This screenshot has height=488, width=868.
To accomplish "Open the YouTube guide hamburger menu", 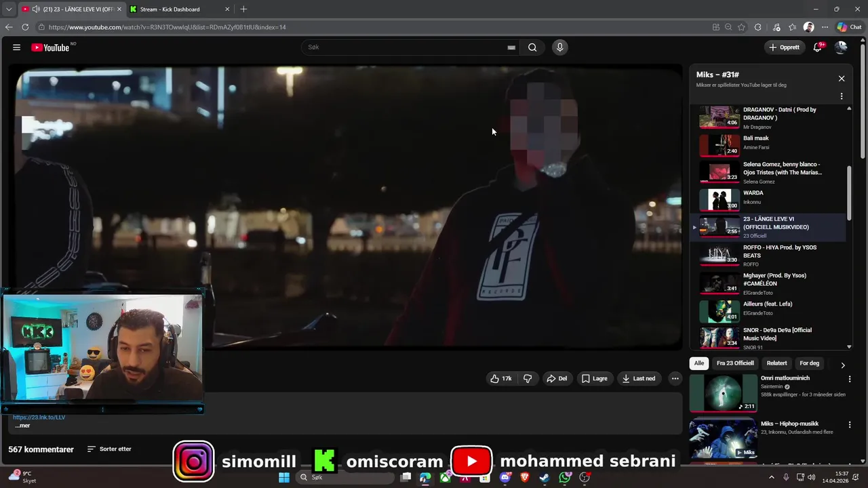I will click(16, 47).
